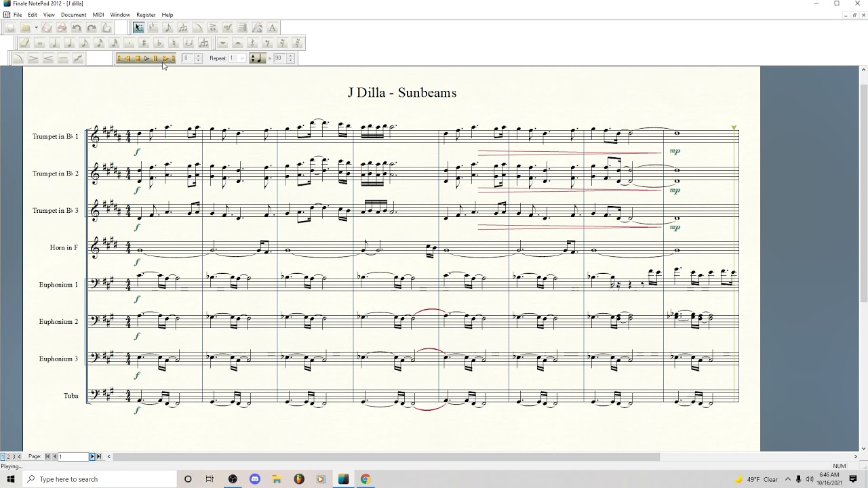Activate the Smart Shape slur tool icon
Viewport: 868px width, 488px height.
pyautogui.click(x=198, y=28)
